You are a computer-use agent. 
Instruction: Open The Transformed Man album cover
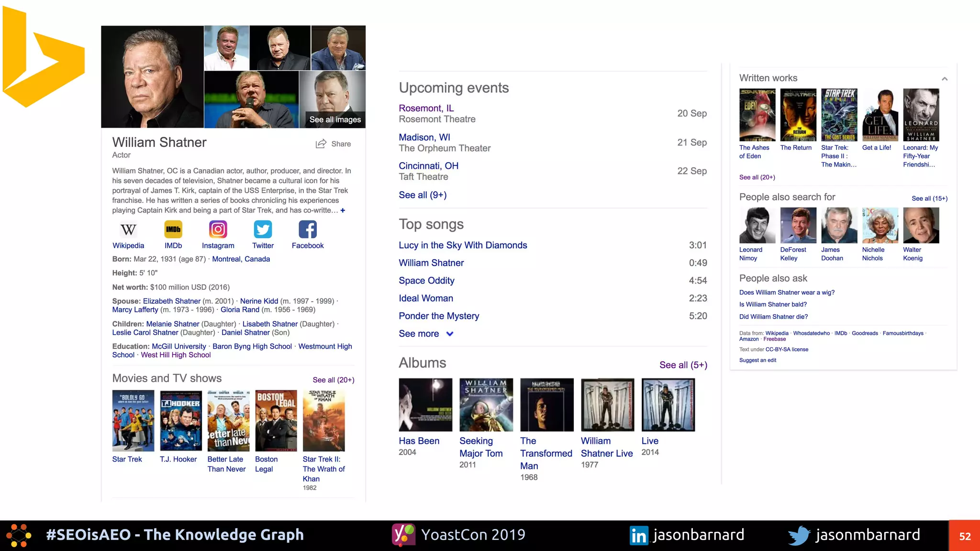tap(547, 405)
